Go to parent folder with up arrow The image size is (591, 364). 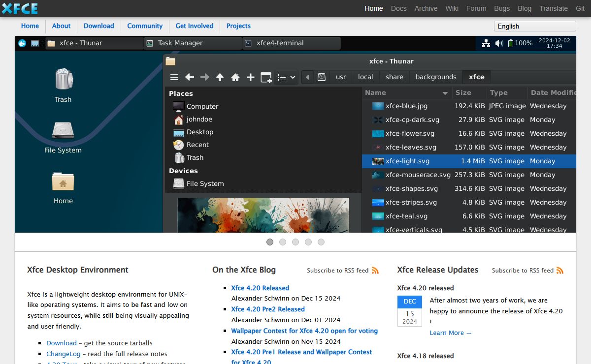coord(220,77)
